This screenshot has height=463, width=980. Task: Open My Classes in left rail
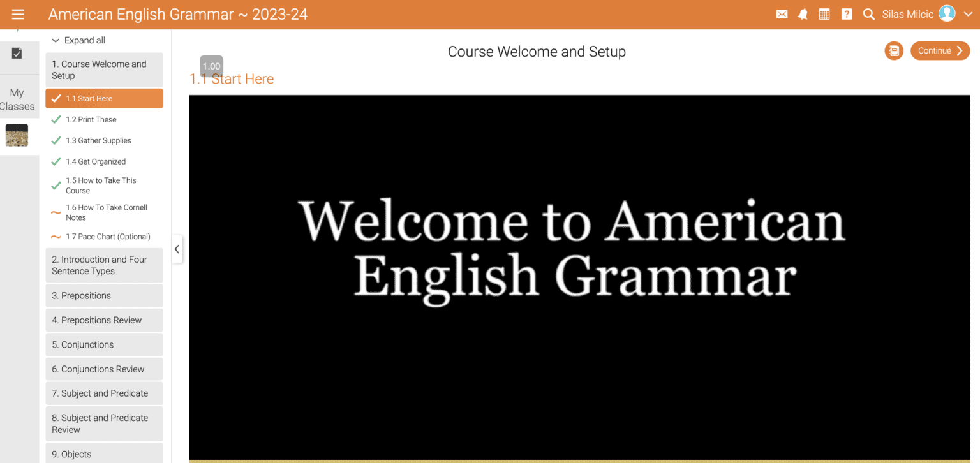(17, 99)
